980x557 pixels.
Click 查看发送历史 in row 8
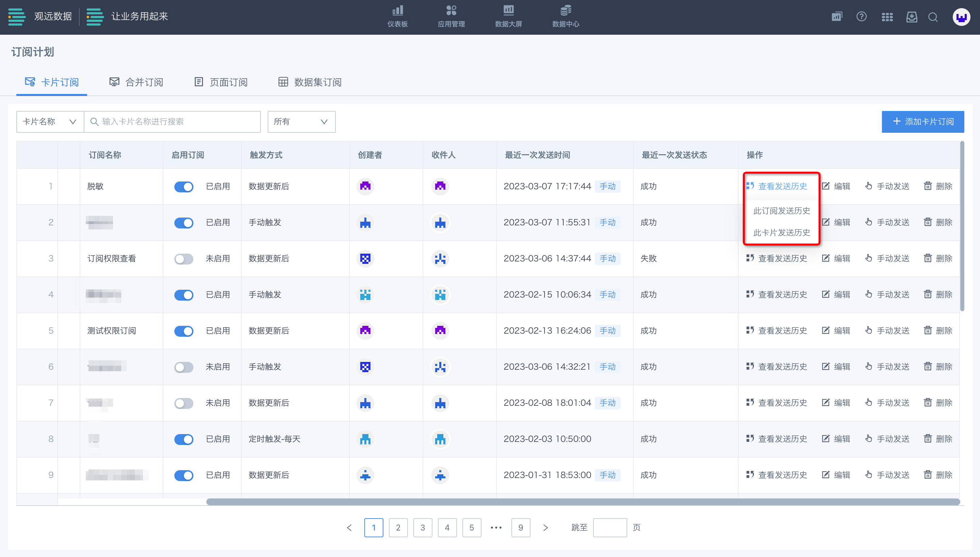[x=776, y=439]
